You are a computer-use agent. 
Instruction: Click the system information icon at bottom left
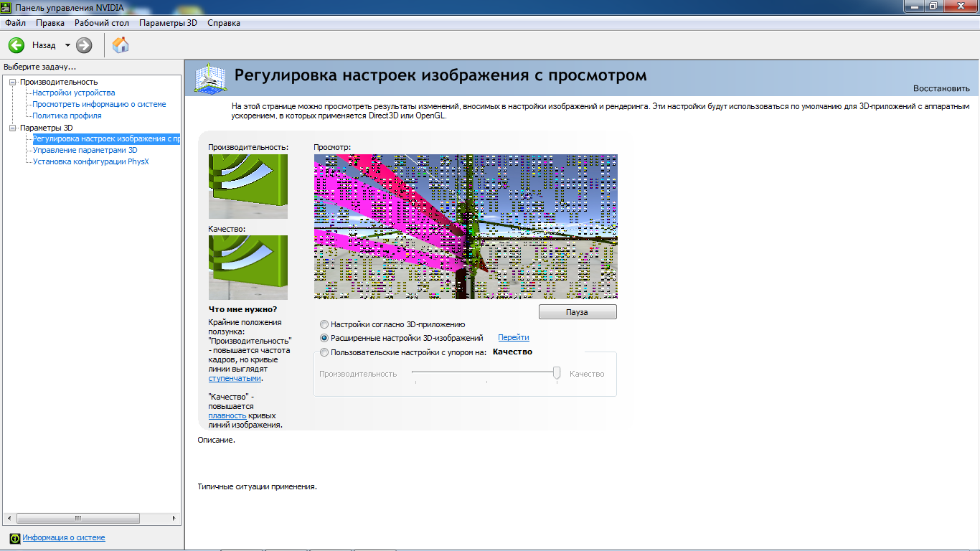(14, 538)
